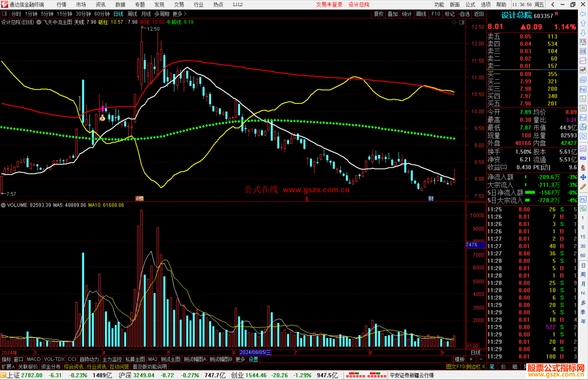Click the blue left arrow sidebar icon
The width and height of the screenshot is (588, 380).
[x=583, y=14]
